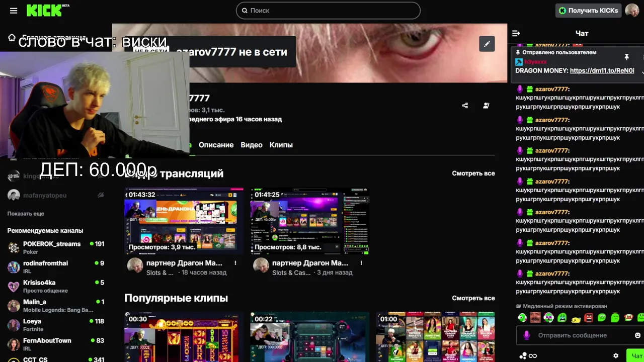Focus the Поиск search field
The height and width of the screenshot is (362, 644).
pyautogui.click(x=328, y=11)
